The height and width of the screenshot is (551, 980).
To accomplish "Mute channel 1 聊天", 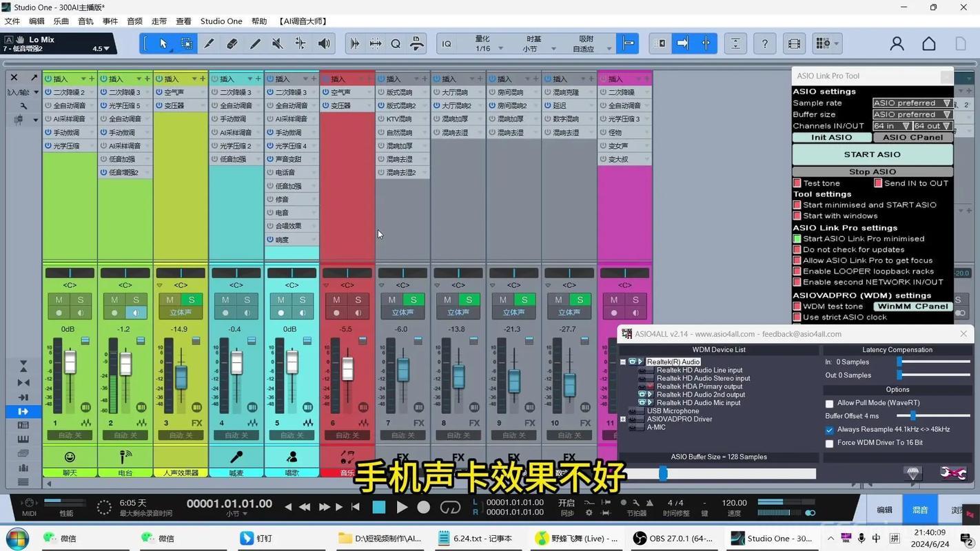I will point(59,300).
